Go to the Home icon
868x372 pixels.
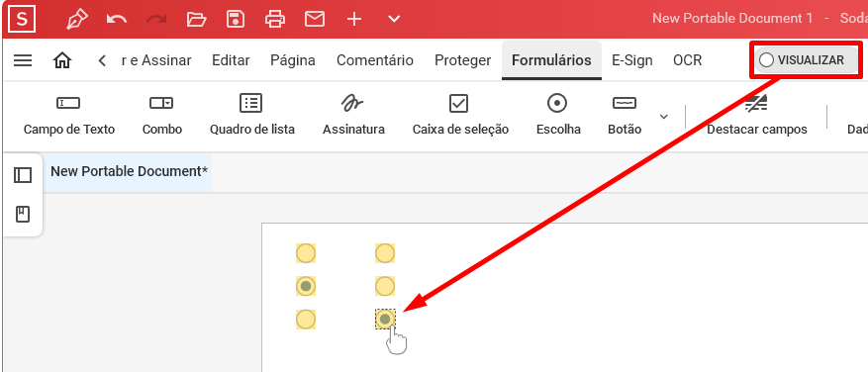point(62,60)
